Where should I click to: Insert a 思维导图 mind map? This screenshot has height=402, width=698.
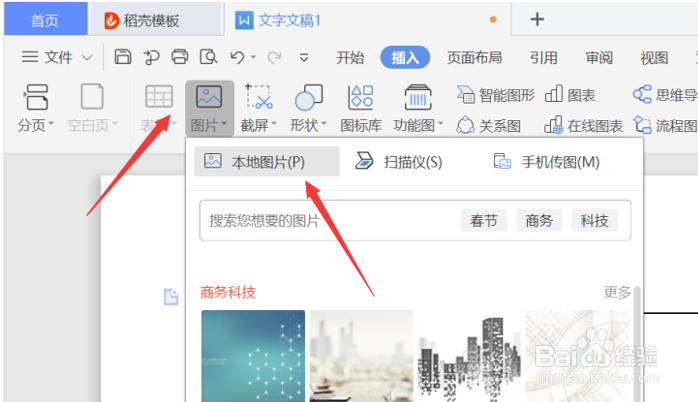[665, 95]
